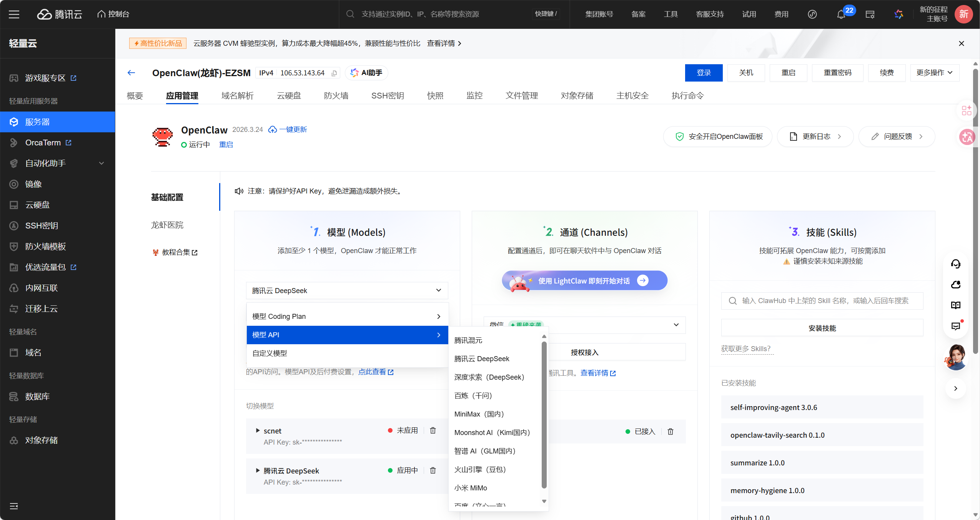Image resolution: width=980 pixels, height=520 pixels.
Task: Click the 一键更新 link
Action: tap(288, 130)
